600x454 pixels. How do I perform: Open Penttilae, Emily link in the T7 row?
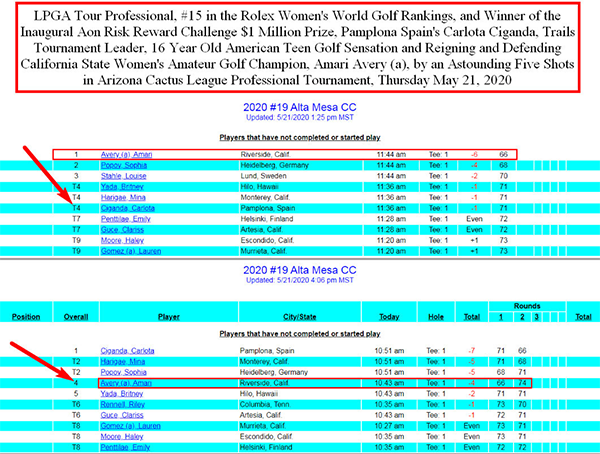click(126, 219)
